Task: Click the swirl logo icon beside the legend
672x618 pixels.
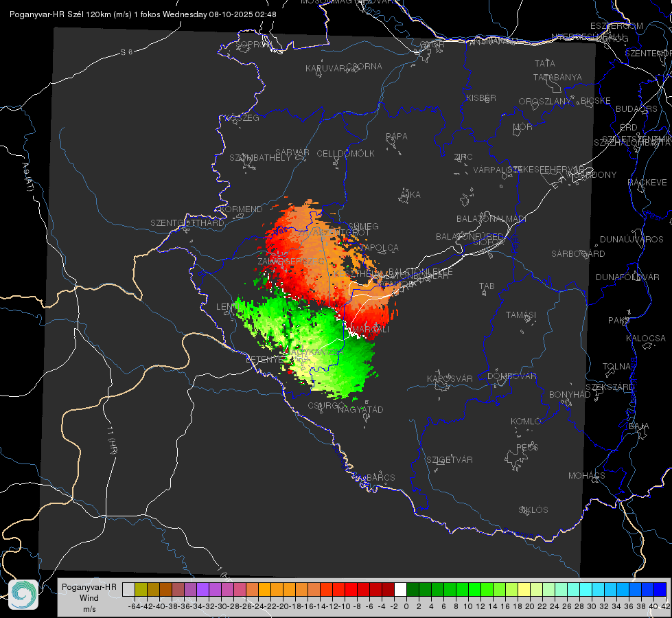Action: point(23,595)
